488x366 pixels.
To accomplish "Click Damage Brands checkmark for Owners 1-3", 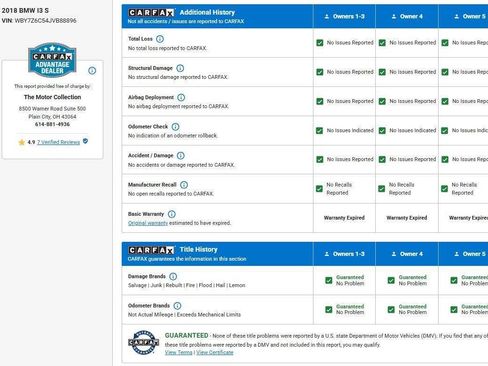I will [329, 280].
